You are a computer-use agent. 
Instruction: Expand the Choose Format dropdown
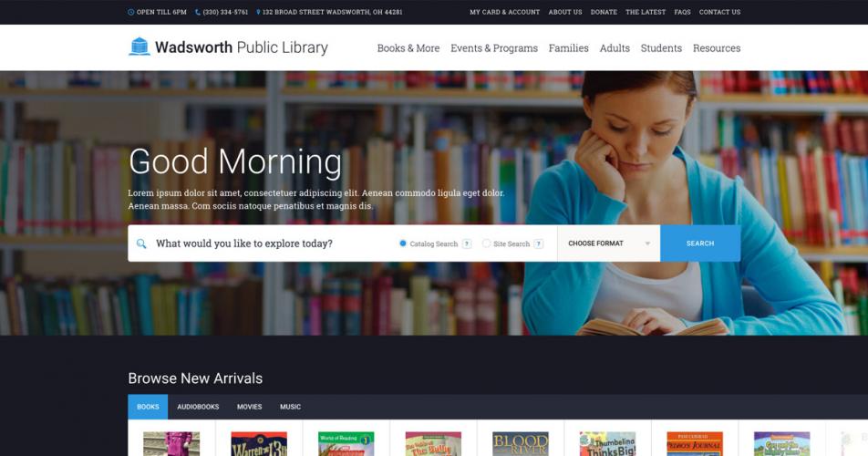[x=609, y=244]
